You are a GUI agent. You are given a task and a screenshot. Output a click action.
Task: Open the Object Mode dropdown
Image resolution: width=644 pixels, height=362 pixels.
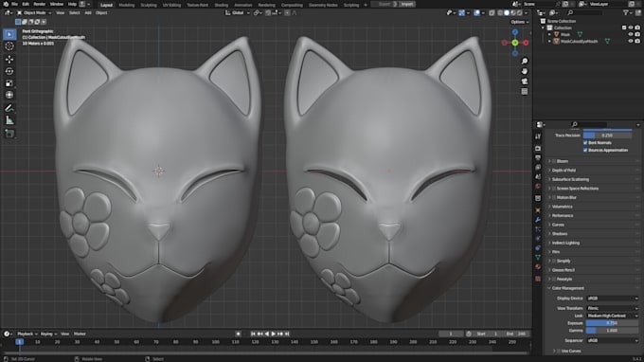[34, 12]
